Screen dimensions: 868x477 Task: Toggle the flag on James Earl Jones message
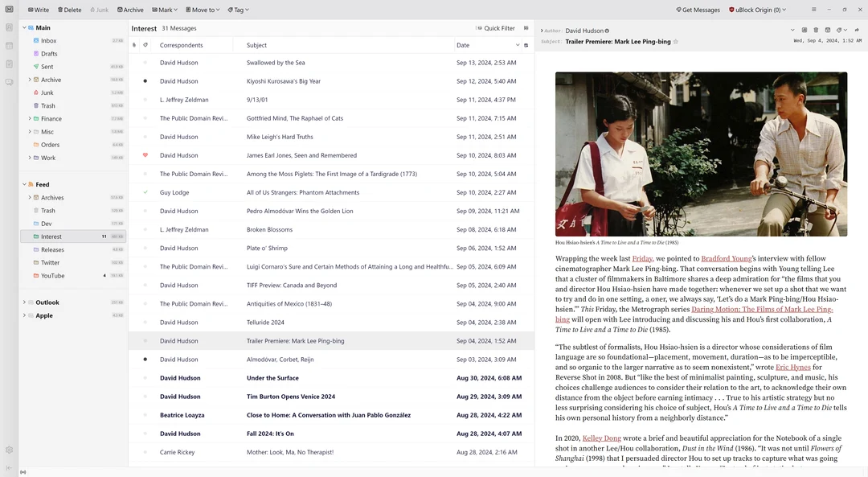coord(145,154)
